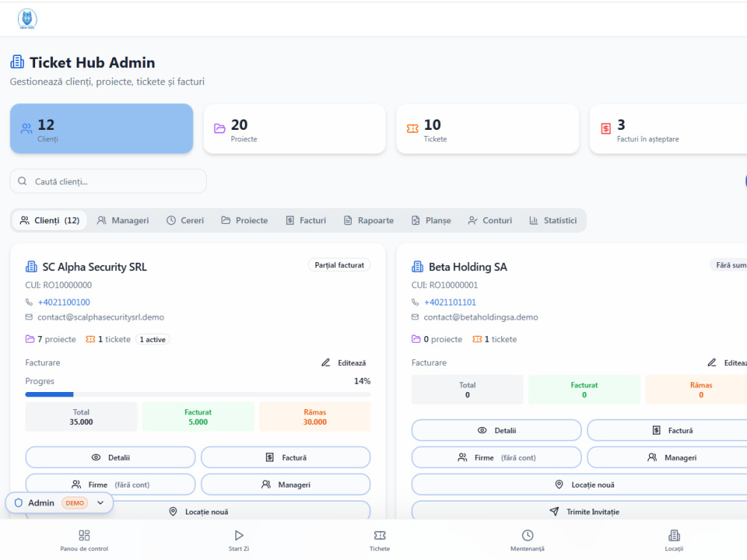The width and height of the screenshot is (747, 560).
Task: Open Manageri on the Beta Holding card
Action: point(667,457)
